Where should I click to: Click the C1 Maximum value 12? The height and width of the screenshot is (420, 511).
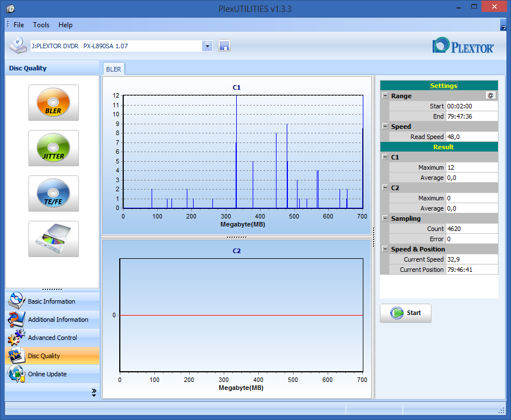472,167
